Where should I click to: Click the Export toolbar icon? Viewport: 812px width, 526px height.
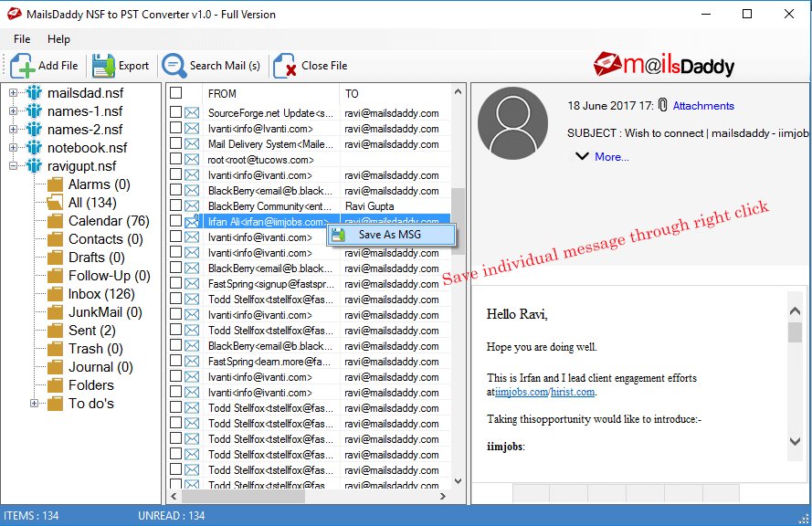click(103, 66)
